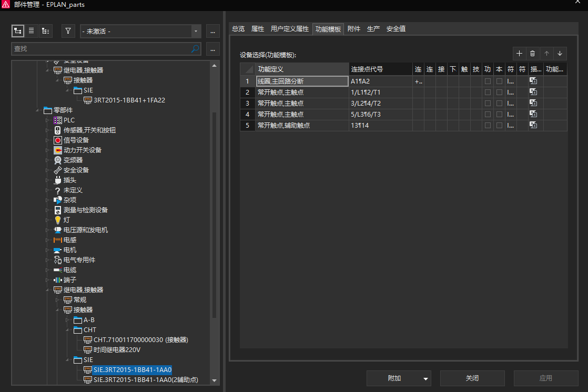
Task: Tick the 本 checkbox in row 3
Action: (x=499, y=103)
